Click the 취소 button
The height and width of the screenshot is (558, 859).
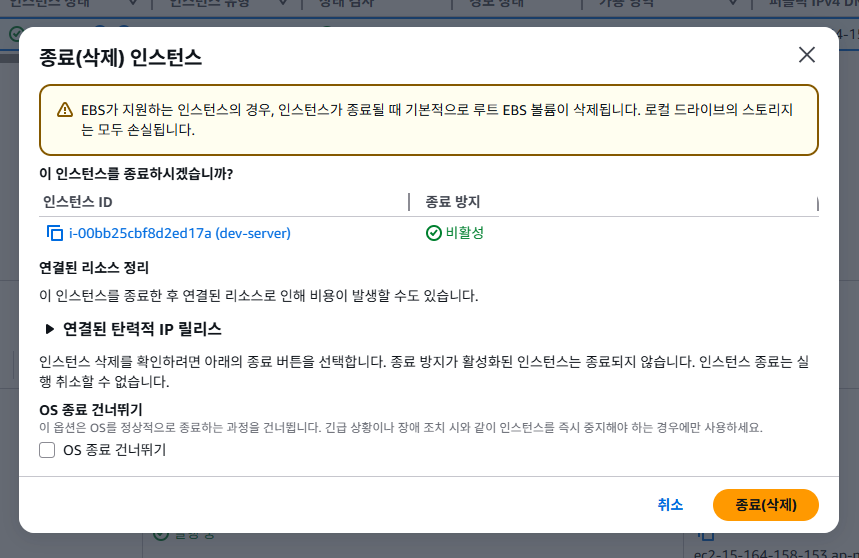click(x=670, y=504)
